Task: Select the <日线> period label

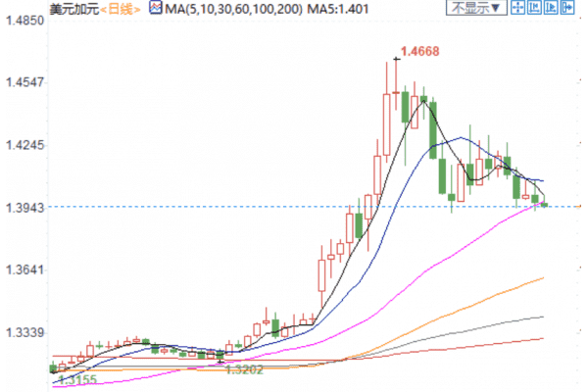Action: tap(122, 9)
